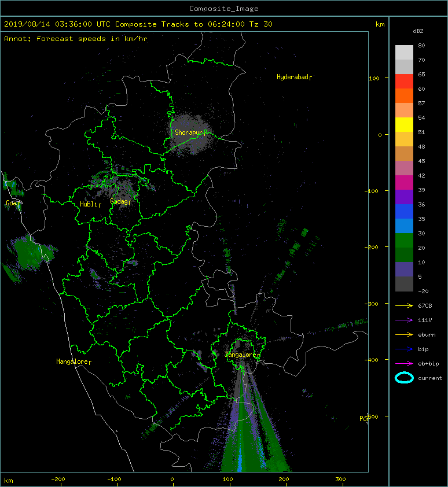Viewport: 448px width, 487px height.
Task: Pick the green 30 dBZ color swatch
Action: (404, 241)
